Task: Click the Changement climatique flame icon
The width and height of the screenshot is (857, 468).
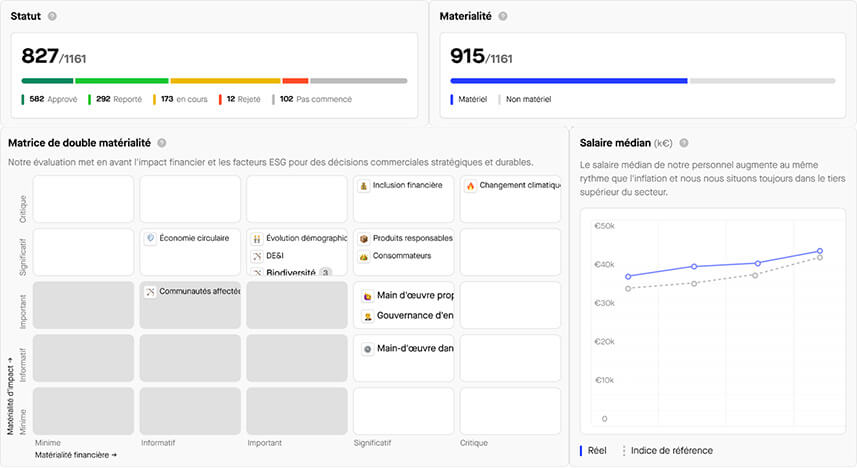Action: pyautogui.click(x=470, y=186)
